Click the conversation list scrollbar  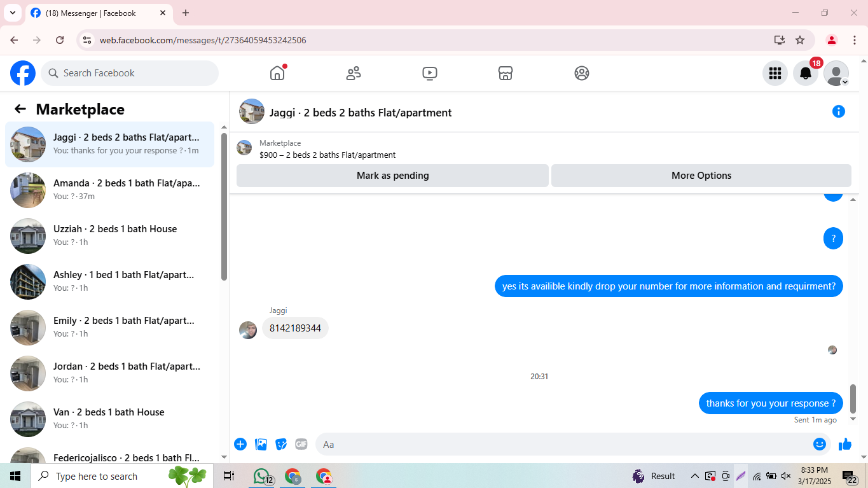(224, 206)
